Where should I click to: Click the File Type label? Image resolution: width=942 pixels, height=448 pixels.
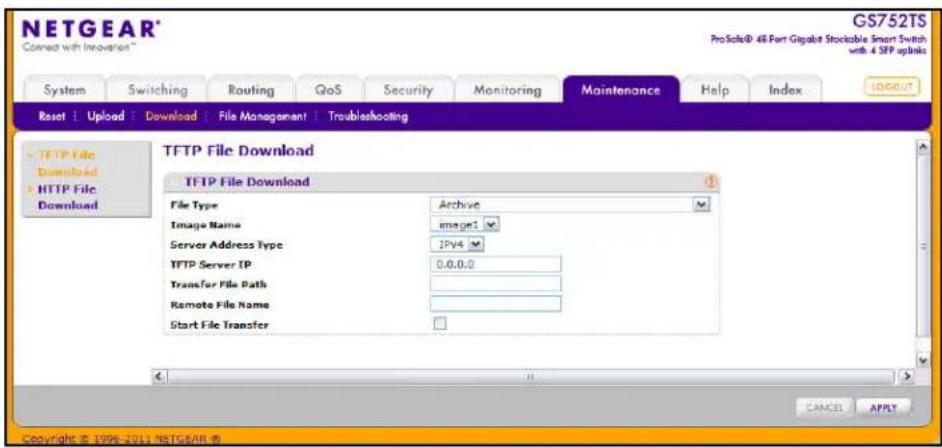coord(194,205)
